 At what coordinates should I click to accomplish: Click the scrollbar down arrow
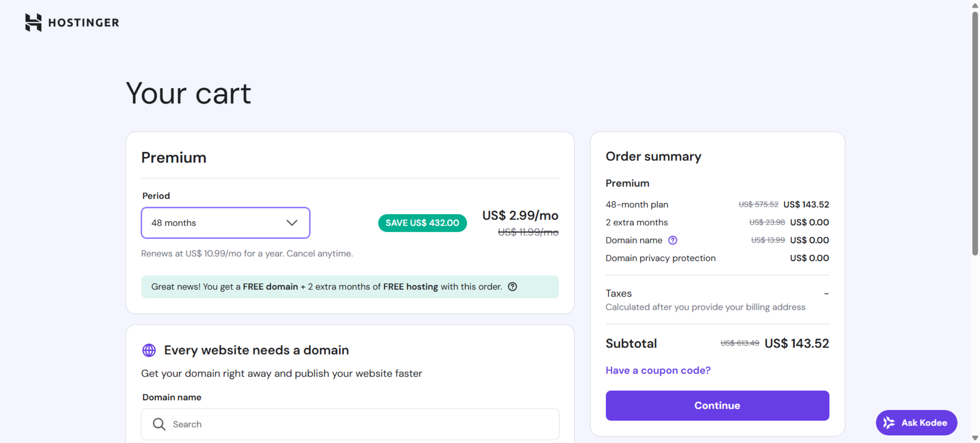tap(974, 437)
